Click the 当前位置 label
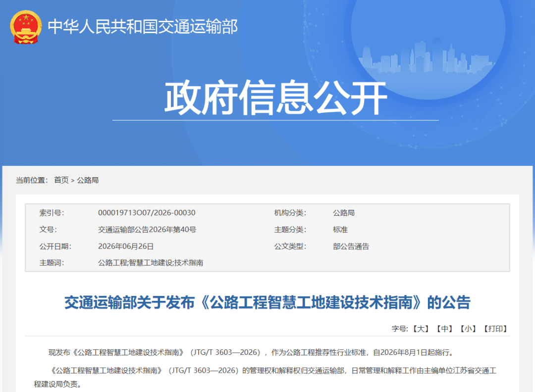Image resolution: width=535 pixels, height=392 pixels. 32,180
